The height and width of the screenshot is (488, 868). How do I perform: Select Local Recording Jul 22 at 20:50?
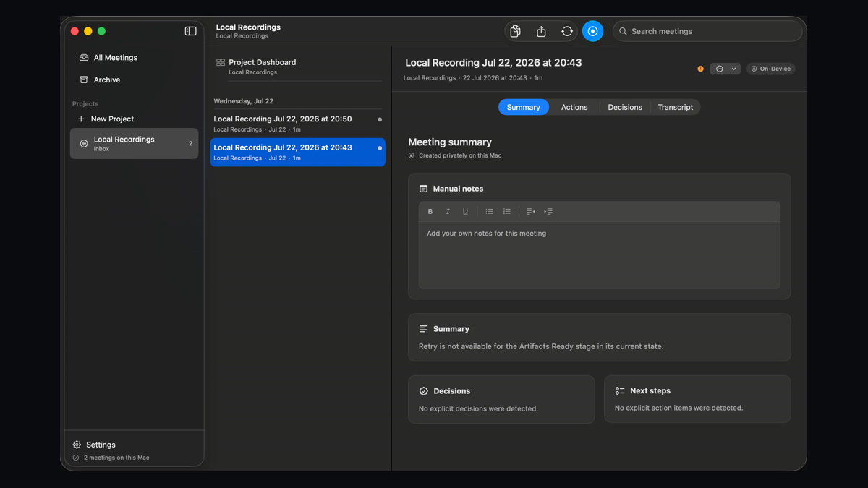click(297, 124)
